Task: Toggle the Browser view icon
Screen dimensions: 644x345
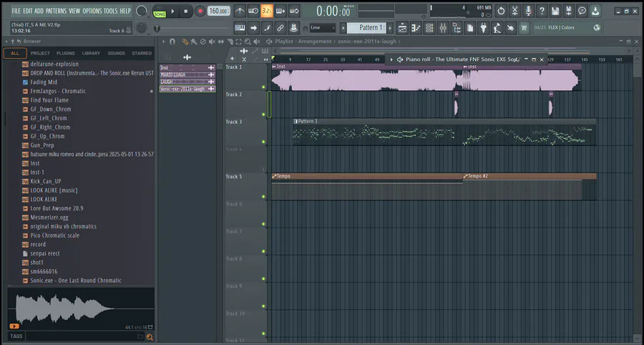Action: 457,28
